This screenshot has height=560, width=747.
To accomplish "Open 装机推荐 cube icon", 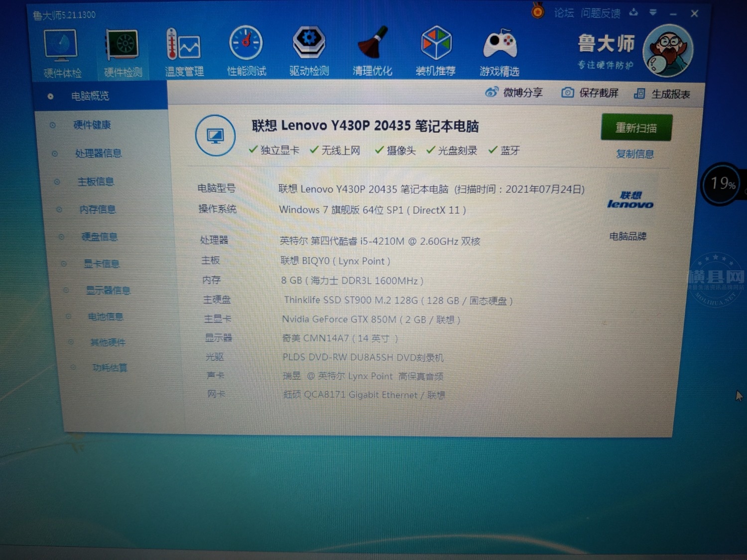I will pos(436,51).
